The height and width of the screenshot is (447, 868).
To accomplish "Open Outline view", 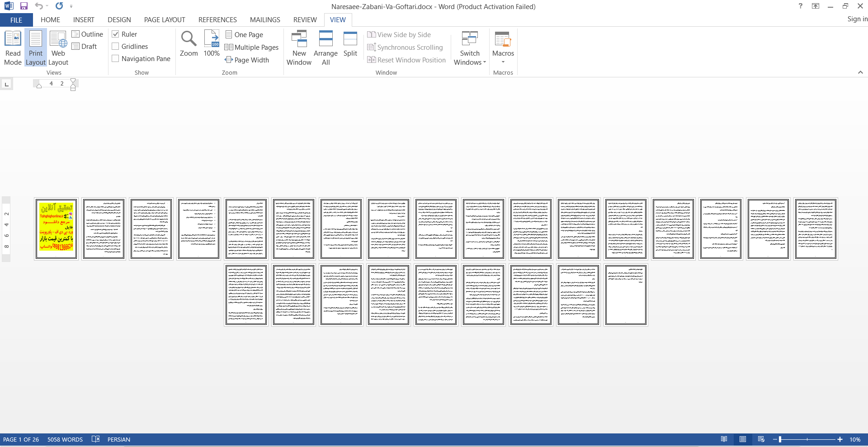I will click(88, 34).
